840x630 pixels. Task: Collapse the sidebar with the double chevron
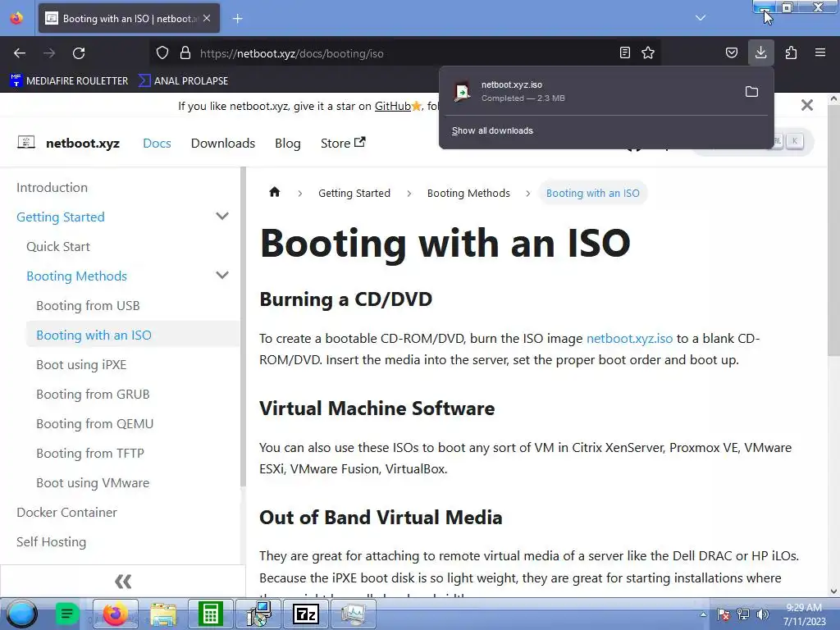(x=123, y=582)
